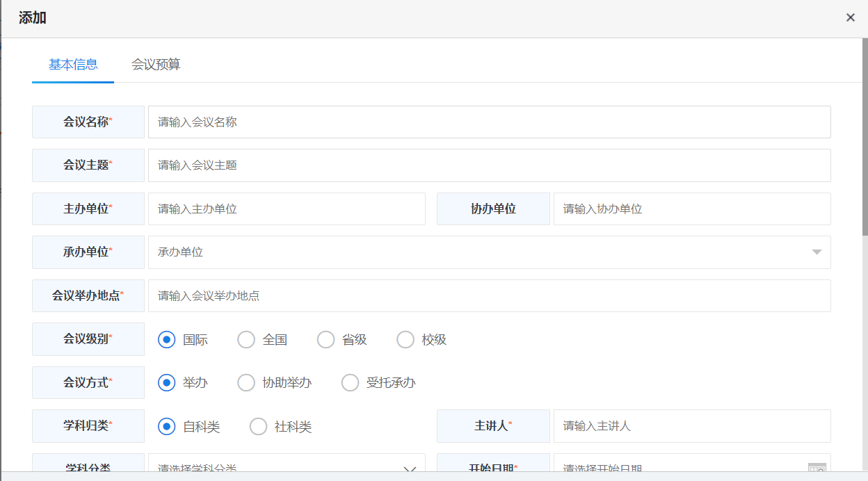Choose 省级 as the meeting level
This screenshot has height=481, width=868.
click(325, 340)
